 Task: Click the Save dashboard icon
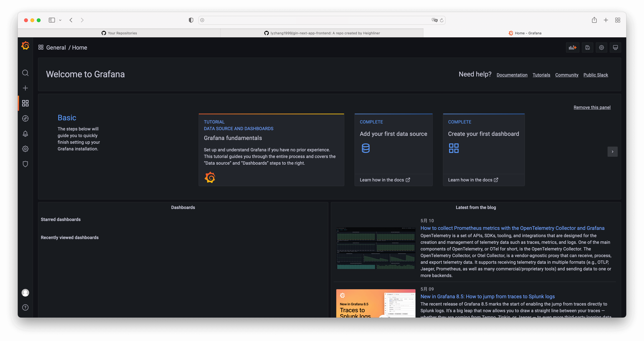click(587, 47)
